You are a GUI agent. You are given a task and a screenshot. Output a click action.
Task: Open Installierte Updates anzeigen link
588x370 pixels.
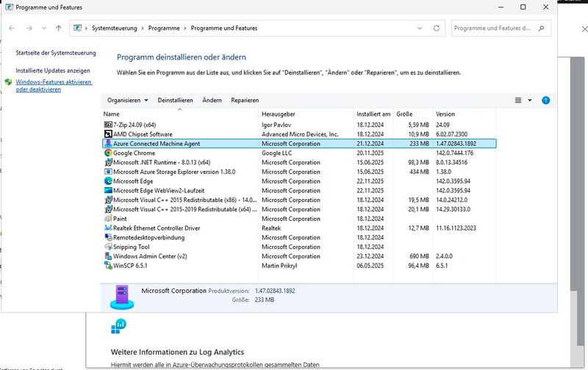click(x=53, y=70)
